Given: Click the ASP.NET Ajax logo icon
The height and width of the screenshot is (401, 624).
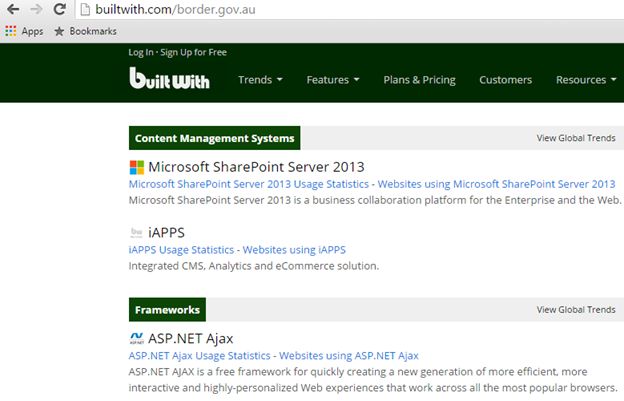Looking at the screenshot, I should pos(136,338).
